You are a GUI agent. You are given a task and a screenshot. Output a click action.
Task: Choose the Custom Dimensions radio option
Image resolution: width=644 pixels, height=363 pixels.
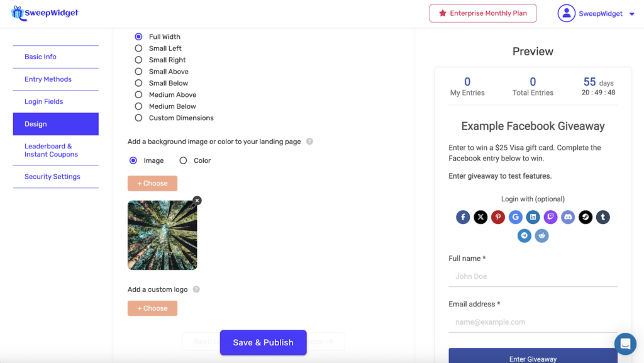(x=138, y=118)
